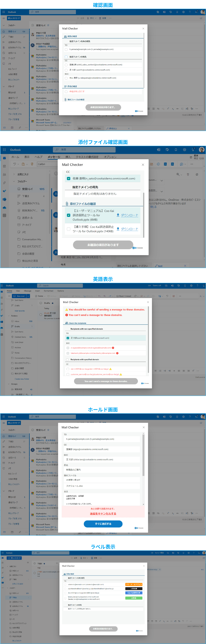Click the Undo arrow in the 添付ファイル確認画面 ribbon
Screen dimensions: 206x644
(15, 164)
